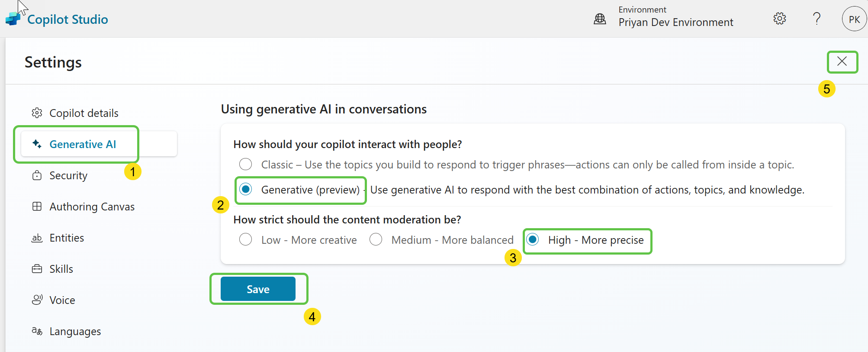This screenshot has height=352, width=868.
Task: Click the Copilot details gear icon
Action: (37, 113)
